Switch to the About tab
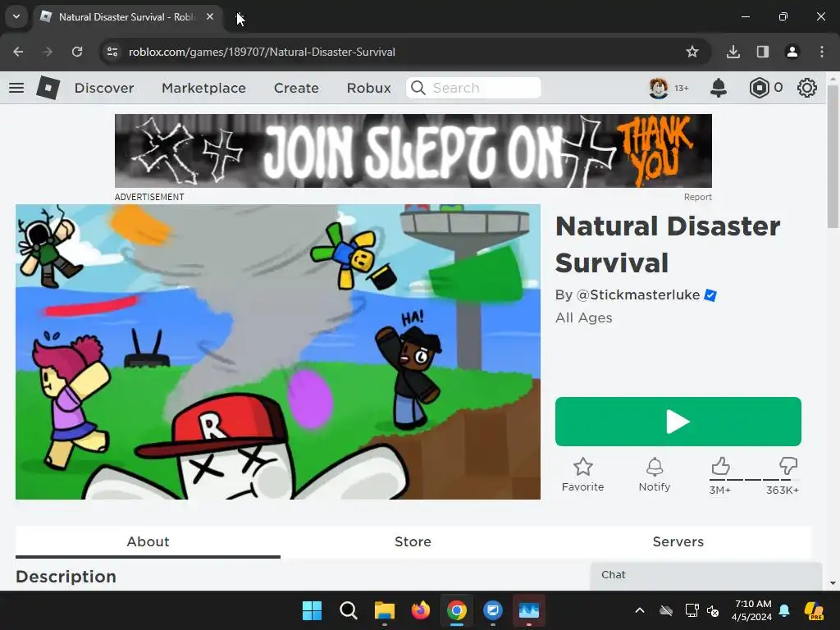 [x=148, y=541]
